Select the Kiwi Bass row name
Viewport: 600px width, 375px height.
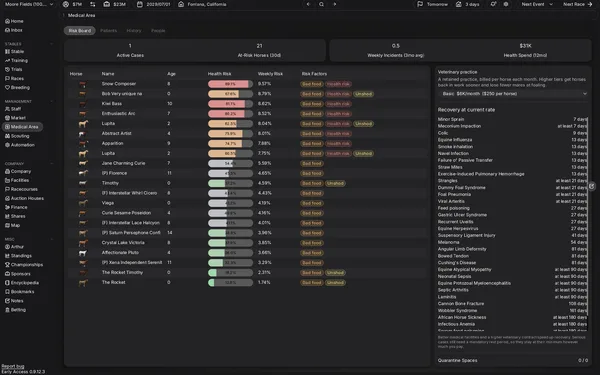tap(112, 104)
